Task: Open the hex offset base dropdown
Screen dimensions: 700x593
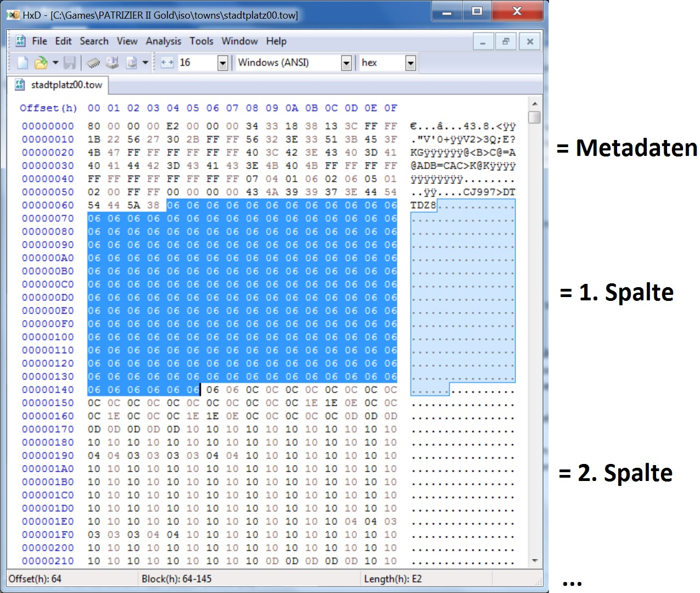Action: pyautogui.click(x=411, y=63)
